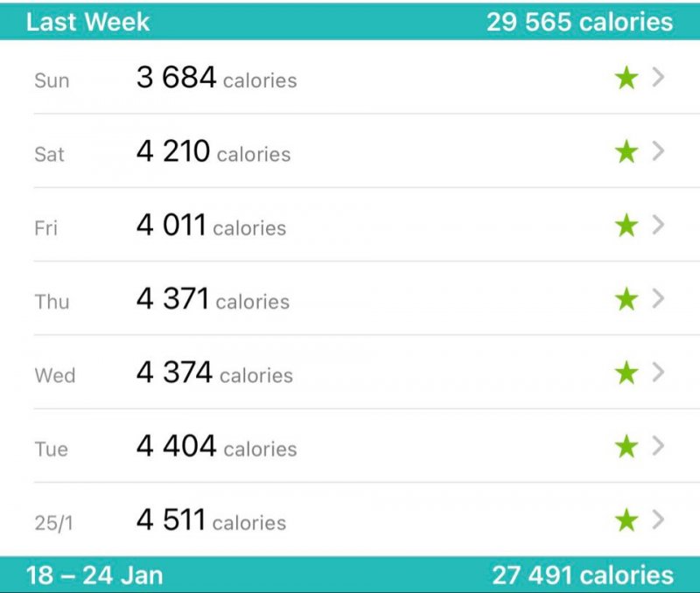Viewport: 700px width, 593px height.
Task: Click the 4 404 calories value
Action: click(x=216, y=446)
